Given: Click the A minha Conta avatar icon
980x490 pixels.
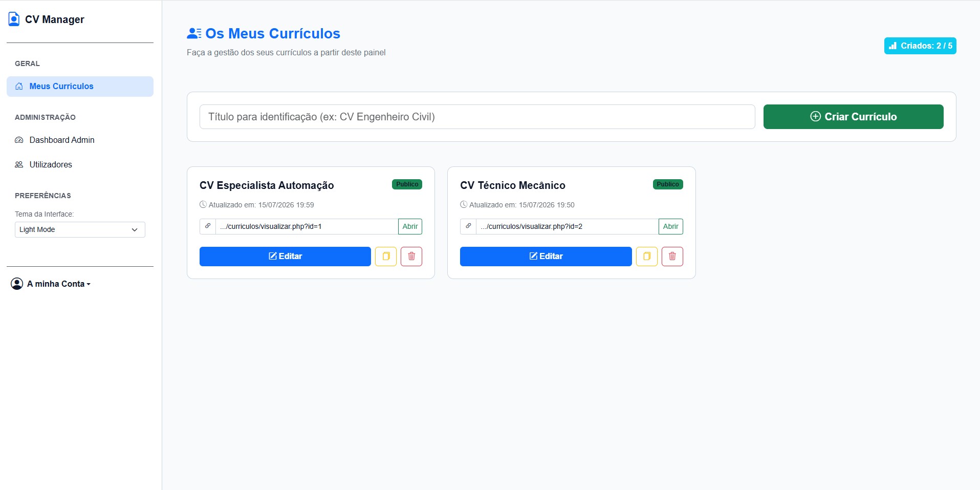Looking at the screenshot, I should pos(17,284).
